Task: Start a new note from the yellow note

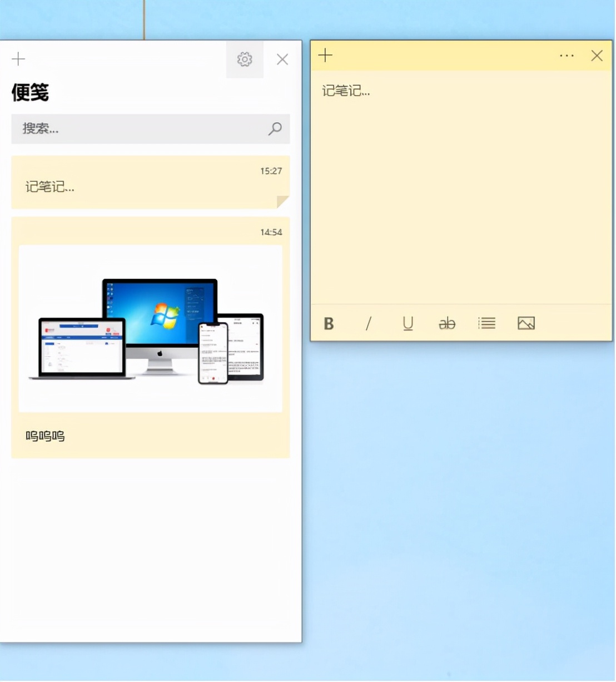Action: pyautogui.click(x=325, y=56)
